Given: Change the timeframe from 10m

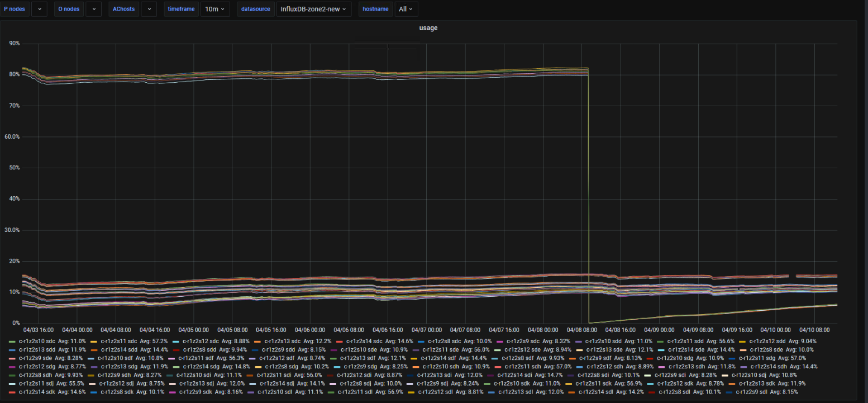Looking at the screenshot, I should [214, 9].
